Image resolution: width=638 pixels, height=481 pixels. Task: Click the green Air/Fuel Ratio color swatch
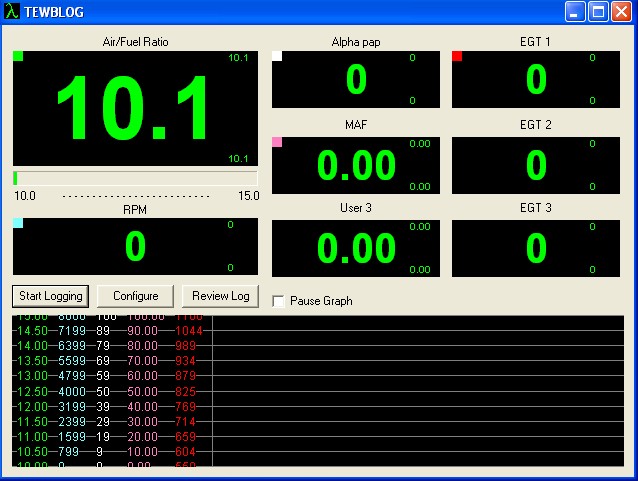[x=18, y=56]
